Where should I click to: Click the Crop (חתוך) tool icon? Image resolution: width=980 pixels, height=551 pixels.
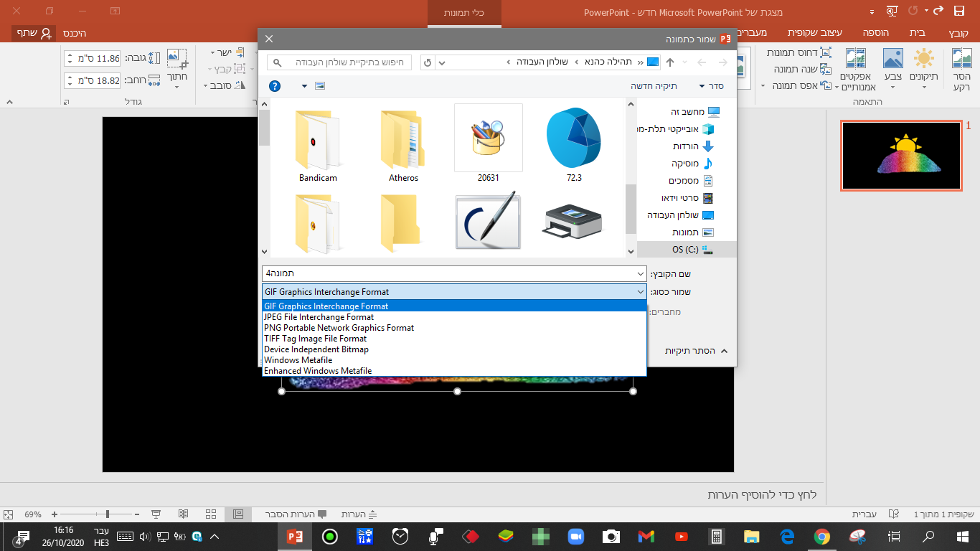pos(176,59)
